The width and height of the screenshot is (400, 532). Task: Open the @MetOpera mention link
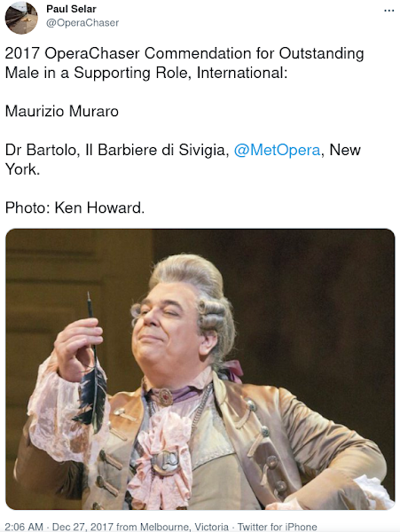pos(277,150)
